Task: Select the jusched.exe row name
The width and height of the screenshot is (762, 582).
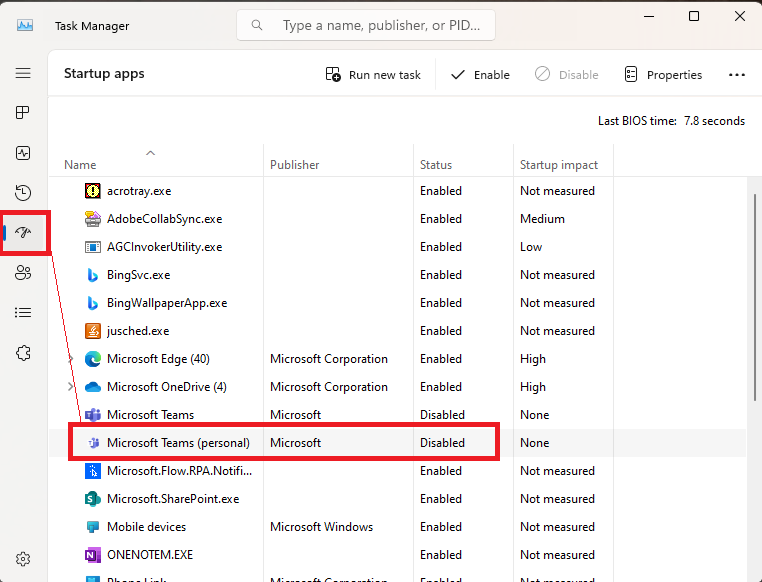Action: [x=138, y=331]
